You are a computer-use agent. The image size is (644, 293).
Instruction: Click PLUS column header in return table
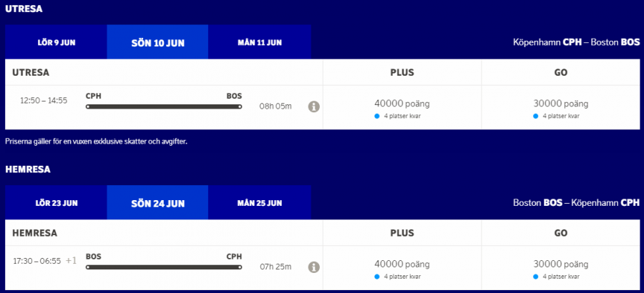pyautogui.click(x=401, y=233)
